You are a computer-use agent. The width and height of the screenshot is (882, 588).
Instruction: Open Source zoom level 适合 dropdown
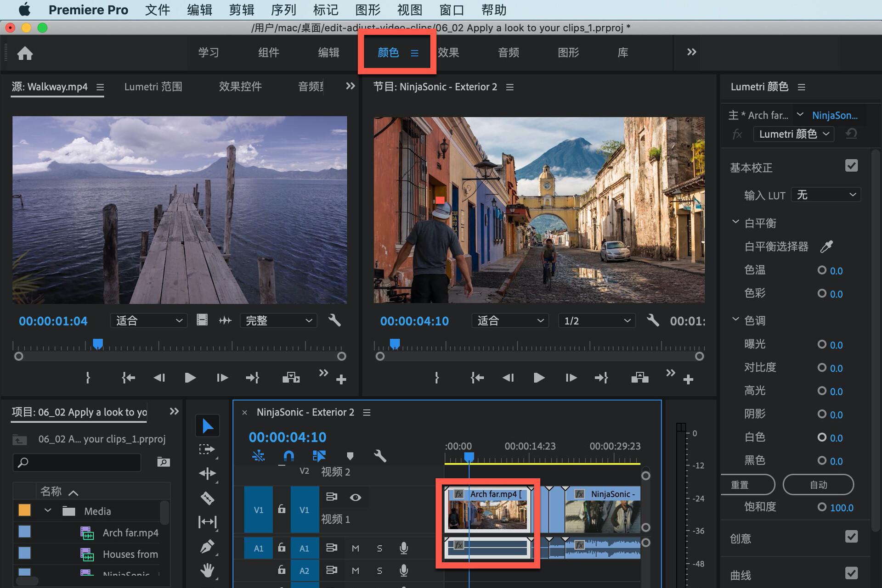pos(148,320)
